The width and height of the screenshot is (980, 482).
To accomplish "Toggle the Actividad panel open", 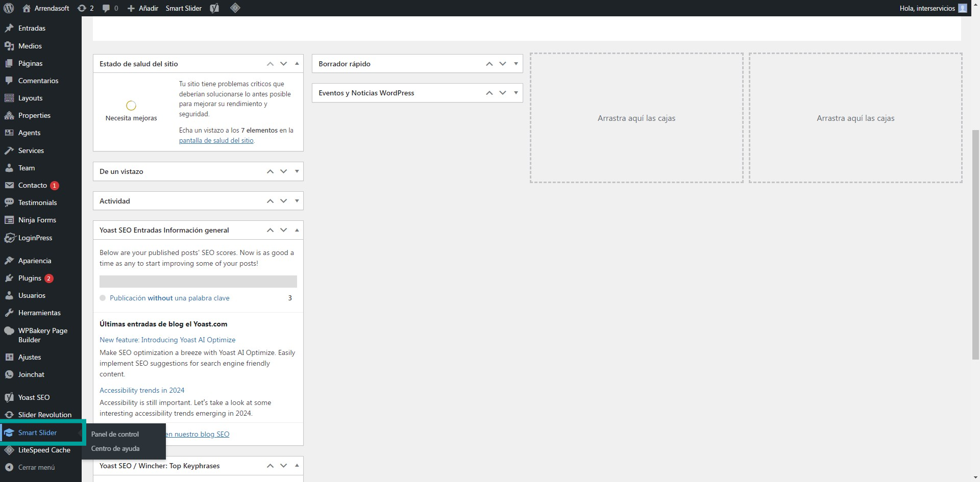I will (297, 201).
